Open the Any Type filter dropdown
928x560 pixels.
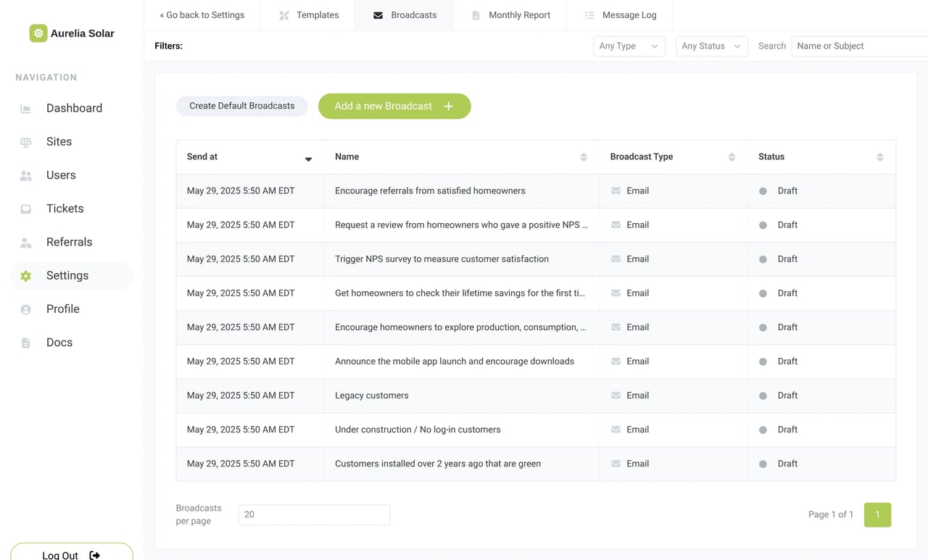pos(629,46)
